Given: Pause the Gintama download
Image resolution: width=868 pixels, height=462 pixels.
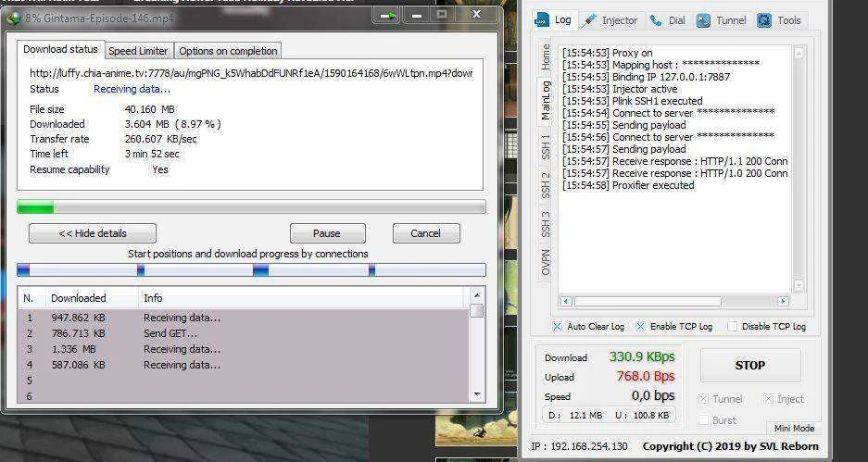Looking at the screenshot, I should [327, 233].
